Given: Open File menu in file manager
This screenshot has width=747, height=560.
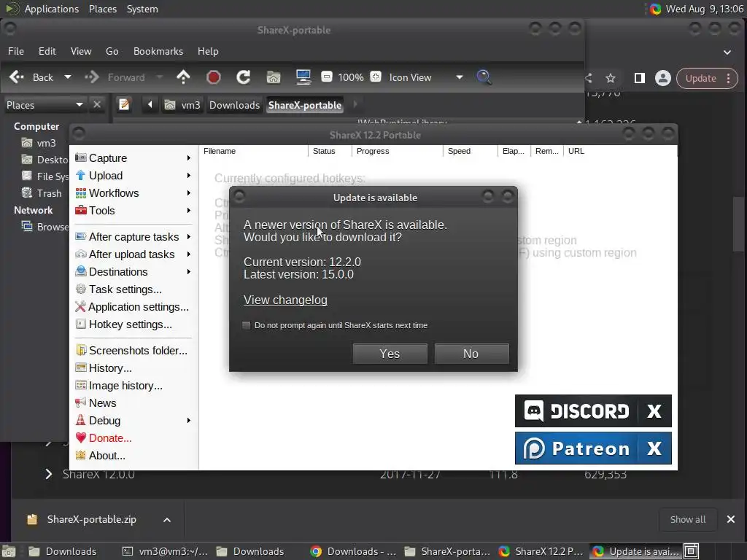Looking at the screenshot, I should [x=16, y=51].
